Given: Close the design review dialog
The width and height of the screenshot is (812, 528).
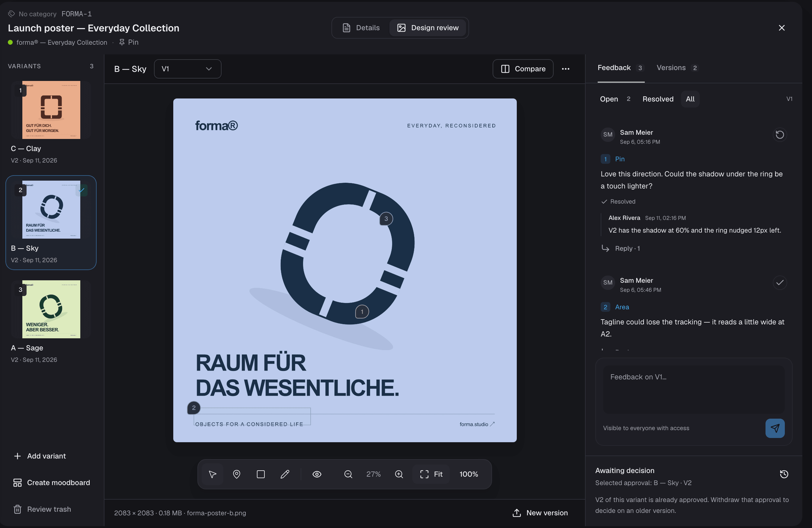Looking at the screenshot, I should pos(782,28).
